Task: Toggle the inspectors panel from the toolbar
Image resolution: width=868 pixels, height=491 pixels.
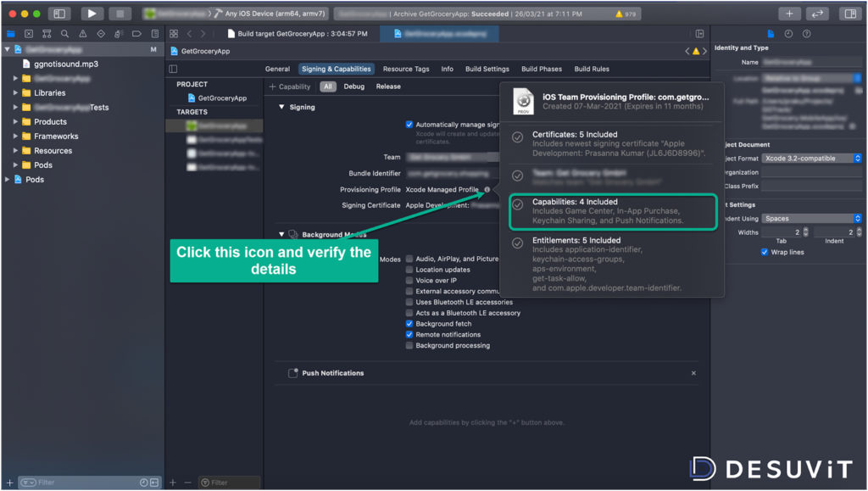Action: pos(850,14)
